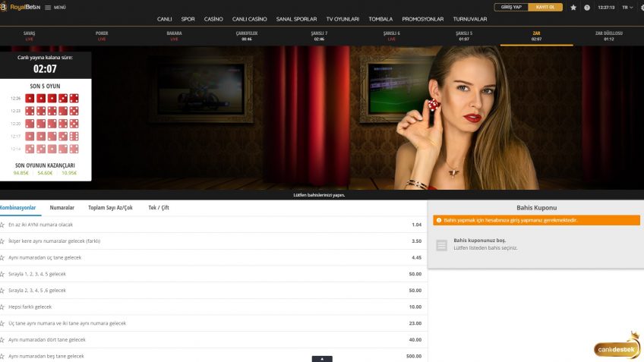Screen dimensions: 644x362
Task: Select the ŞANSLI 5 game tab
Action: point(464,36)
